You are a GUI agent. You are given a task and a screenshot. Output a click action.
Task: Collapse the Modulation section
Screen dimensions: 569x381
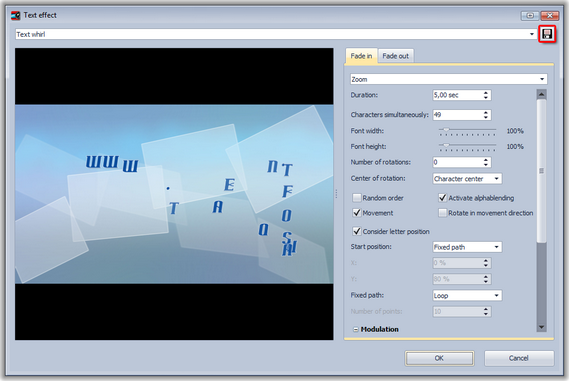pos(356,329)
